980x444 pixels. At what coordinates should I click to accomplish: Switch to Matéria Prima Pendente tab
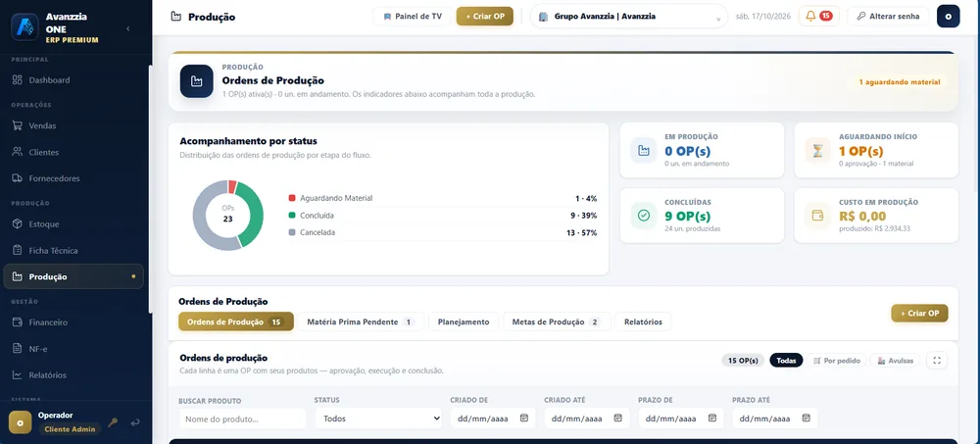[361, 321]
